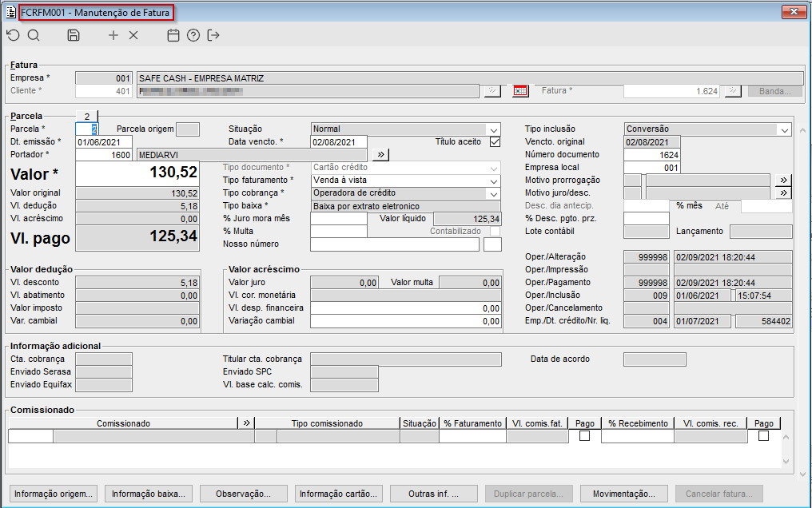Click the Portador code field 1600
Image resolution: width=812 pixels, height=508 pixels.
[x=104, y=155]
